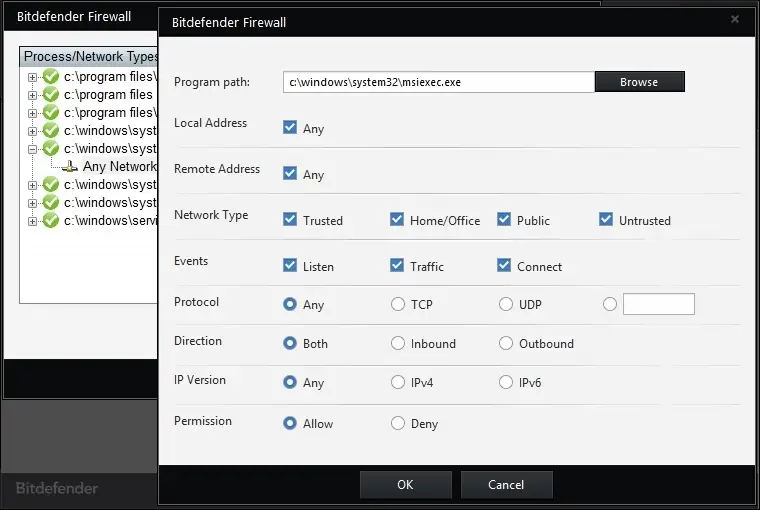This screenshot has width=760, height=510.
Task: Choose Any for IP Version
Action: [290, 382]
